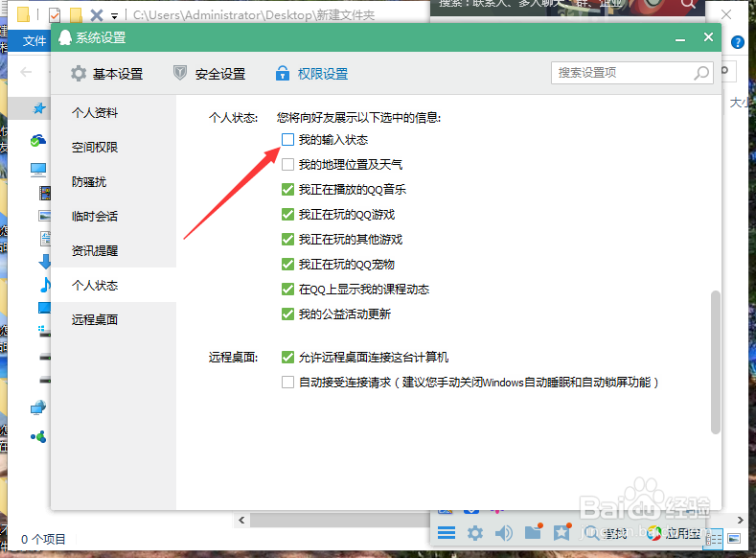This screenshot has width=756, height=558.
Task: Uncheck 我的公益活动更新
Action: pos(287,314)
